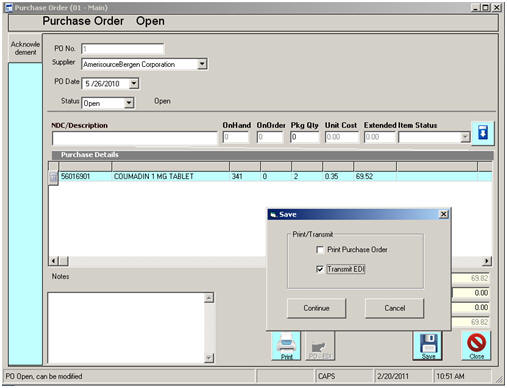Click the Continue button
The width and height of the screenshot is (507, 388).
coord(316,308)
